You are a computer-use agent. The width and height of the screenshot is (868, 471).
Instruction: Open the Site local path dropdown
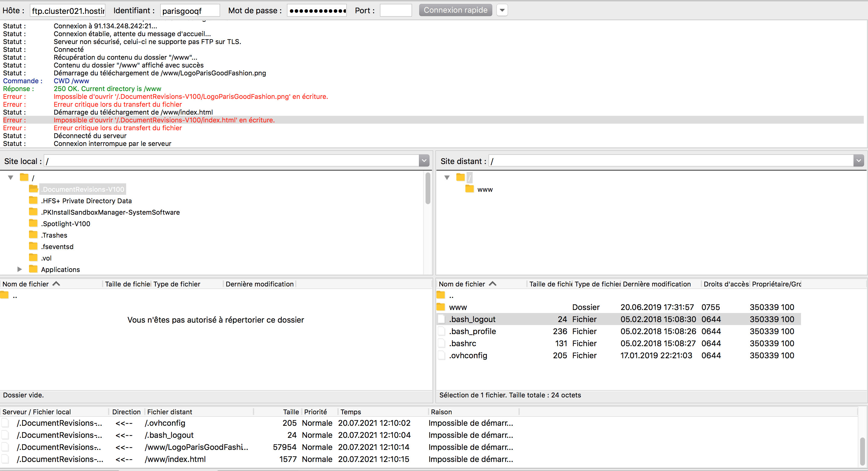(x=424, y=161)
